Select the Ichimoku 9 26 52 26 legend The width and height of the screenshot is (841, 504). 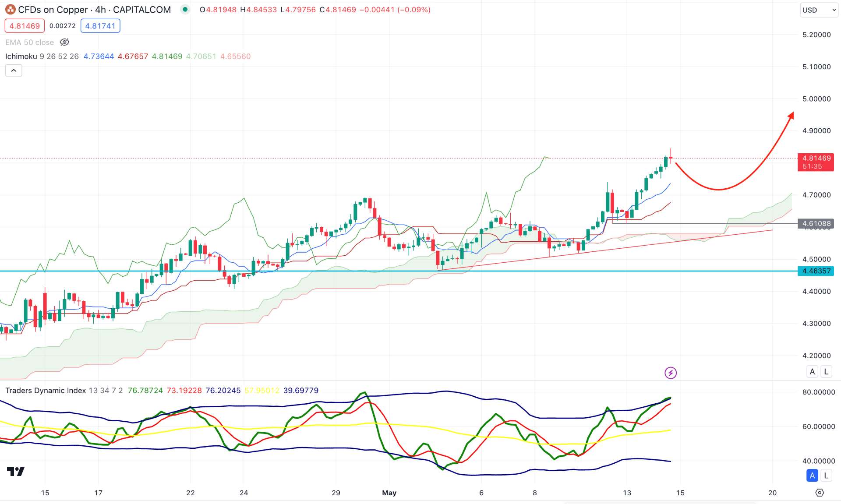tap(42, 56)
